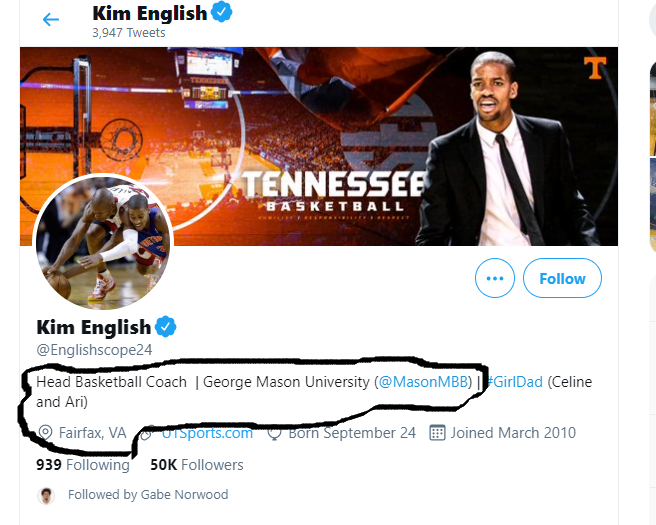This screenshot has height=525, width=656.
Task: View the 50K Followers list
Action: click(x=196, y=464)
